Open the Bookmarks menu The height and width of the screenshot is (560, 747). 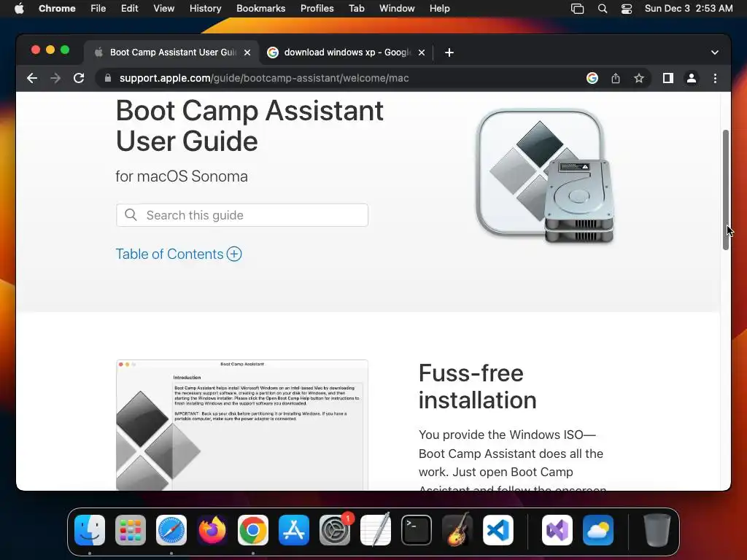click(260, 9)
